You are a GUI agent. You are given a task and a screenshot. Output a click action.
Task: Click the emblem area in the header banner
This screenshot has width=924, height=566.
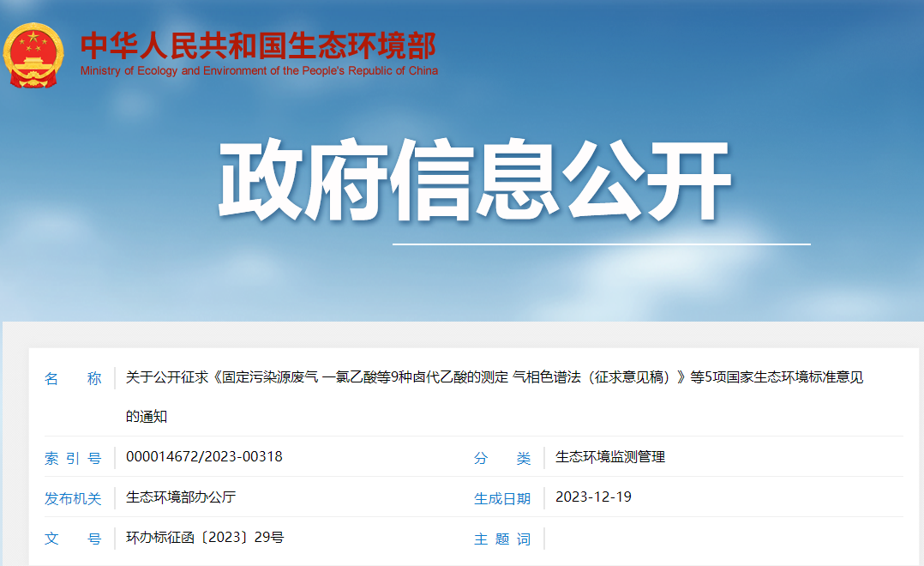tap(34, 55)
